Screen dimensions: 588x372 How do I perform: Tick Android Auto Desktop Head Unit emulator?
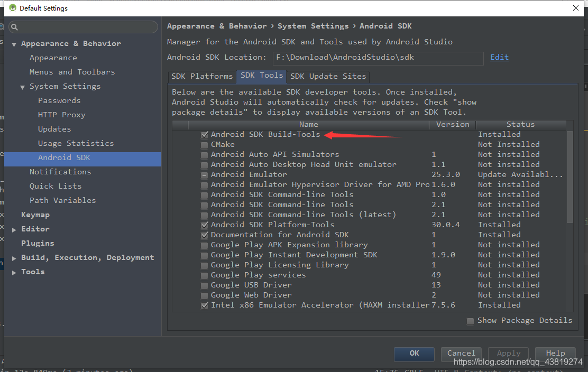[x=205, y=165]
